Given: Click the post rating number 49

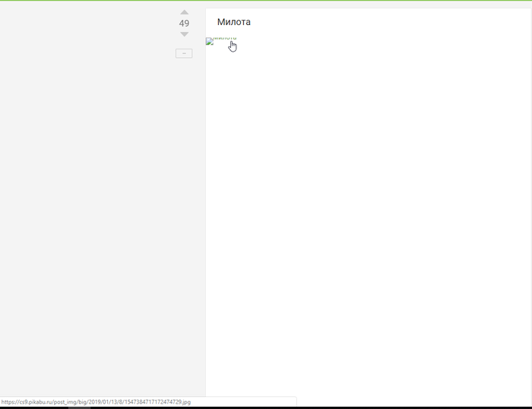Looking at the screenshot, I should [184, 24].
